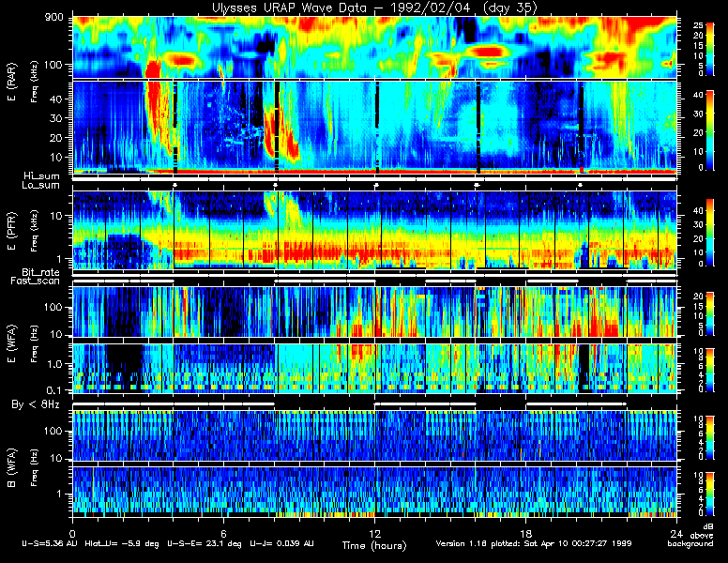The width and height of the screenshot is (728, 563).
Task: Click the red RAR burst near hour 3
Action: coord(153,68)
